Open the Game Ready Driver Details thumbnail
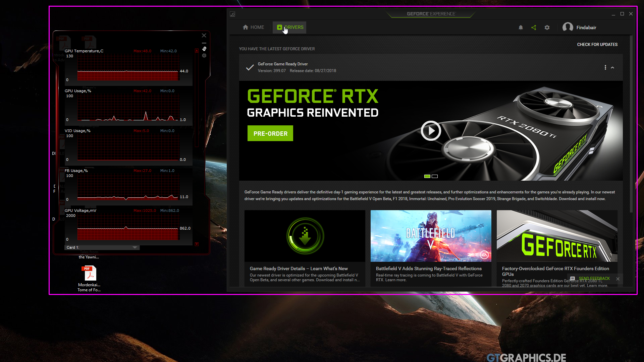Image resolution: width=644 pixels, height=362 pixels. [305, 236]
